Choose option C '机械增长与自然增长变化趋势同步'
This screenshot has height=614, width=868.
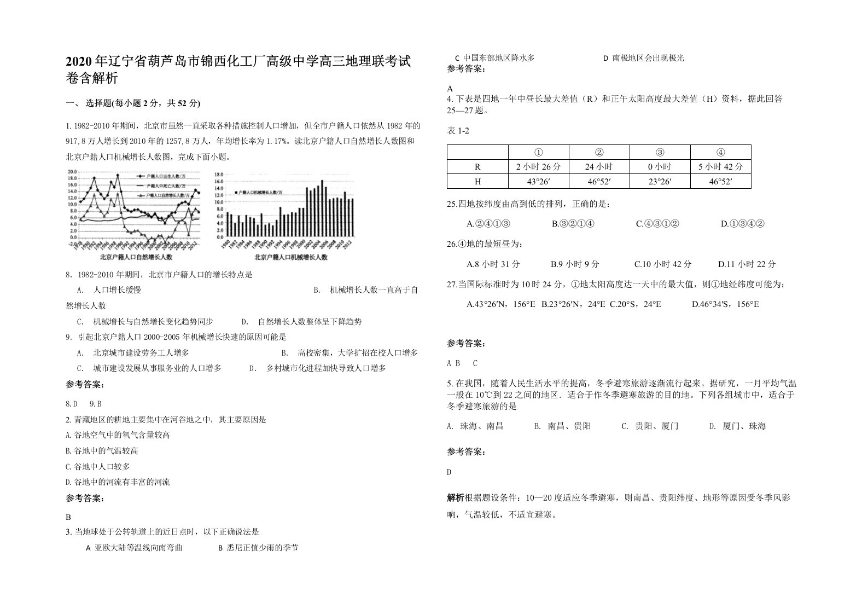pyautogui.click(x=145, y=322)
